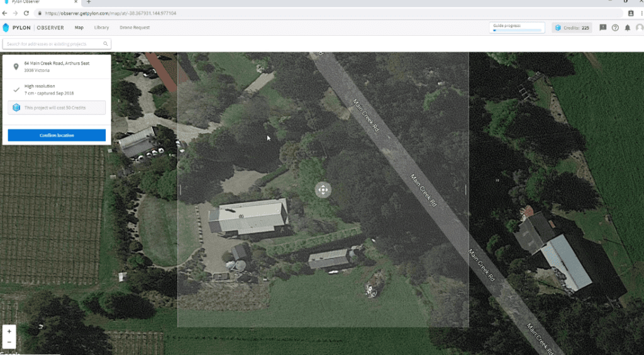Go back in the browser
The image size is (644, 355).
pos(5,13)
